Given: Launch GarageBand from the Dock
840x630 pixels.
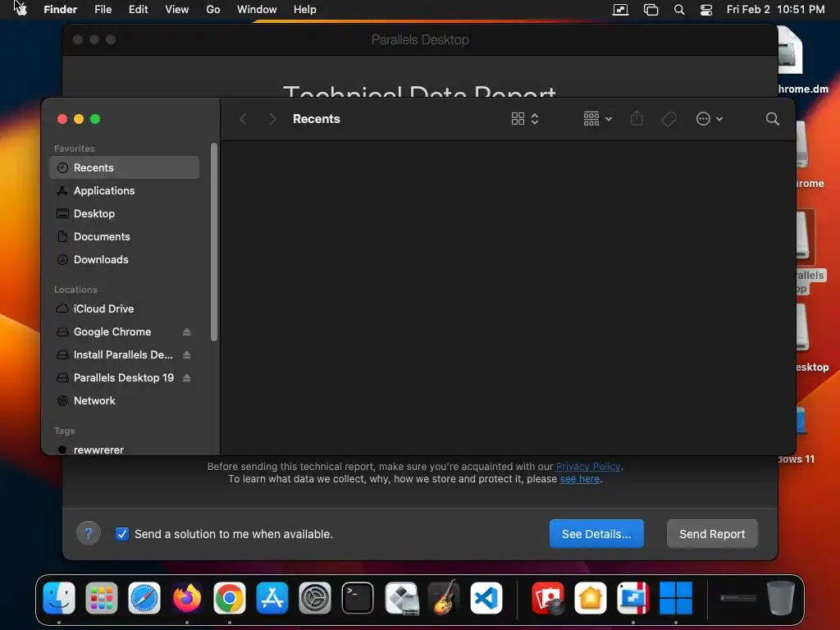Looking at the screenshot, I should coord(444,598).
